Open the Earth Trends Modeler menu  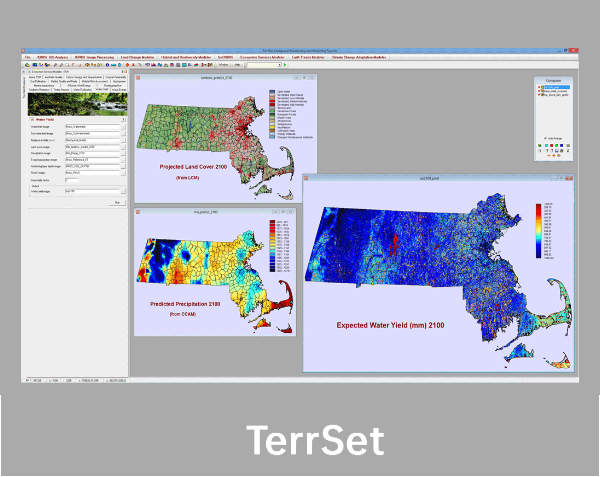point(308,57)
